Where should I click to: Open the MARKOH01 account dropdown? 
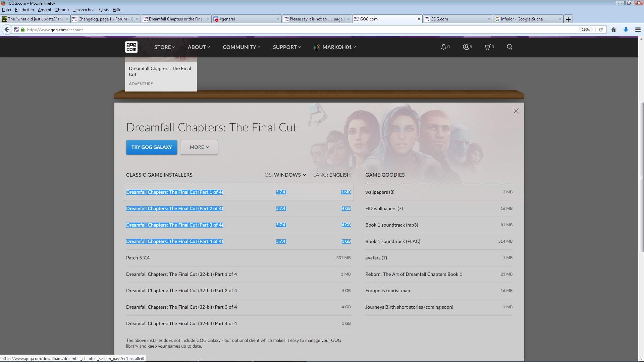(x=335, y=47)
